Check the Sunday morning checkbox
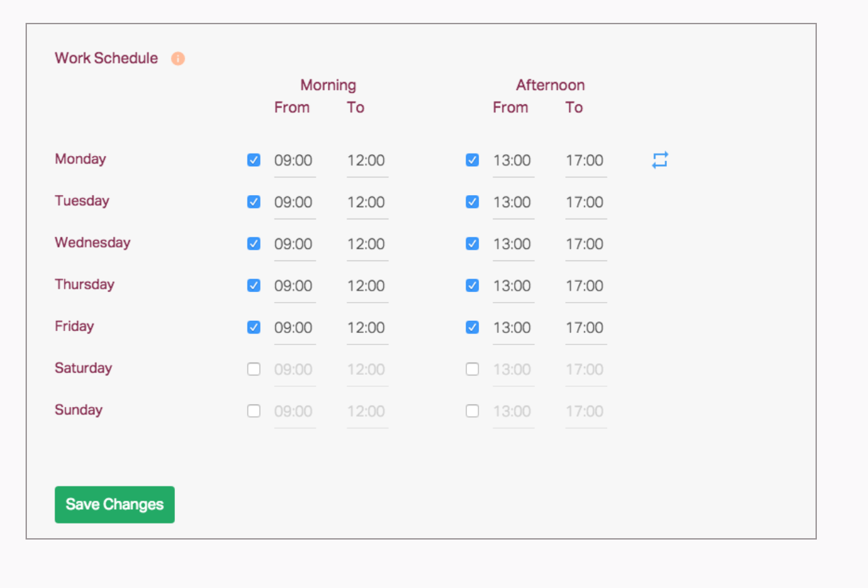 click(x=254, y=411)
